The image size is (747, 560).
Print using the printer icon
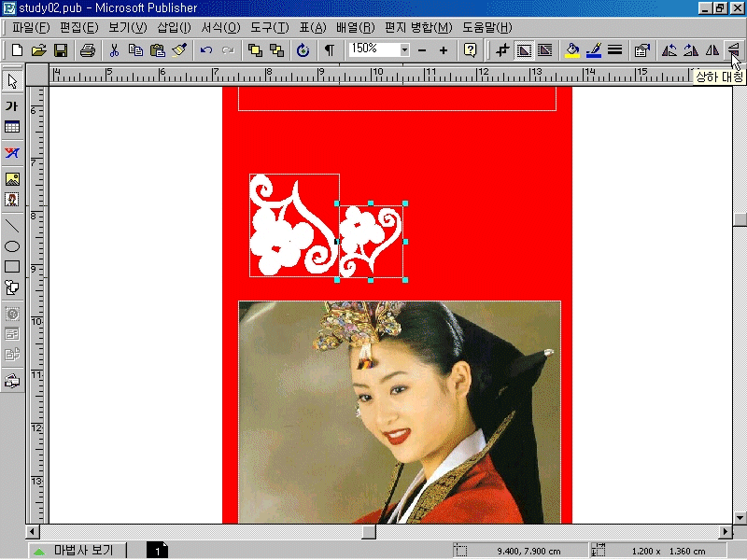click(88, 50)
